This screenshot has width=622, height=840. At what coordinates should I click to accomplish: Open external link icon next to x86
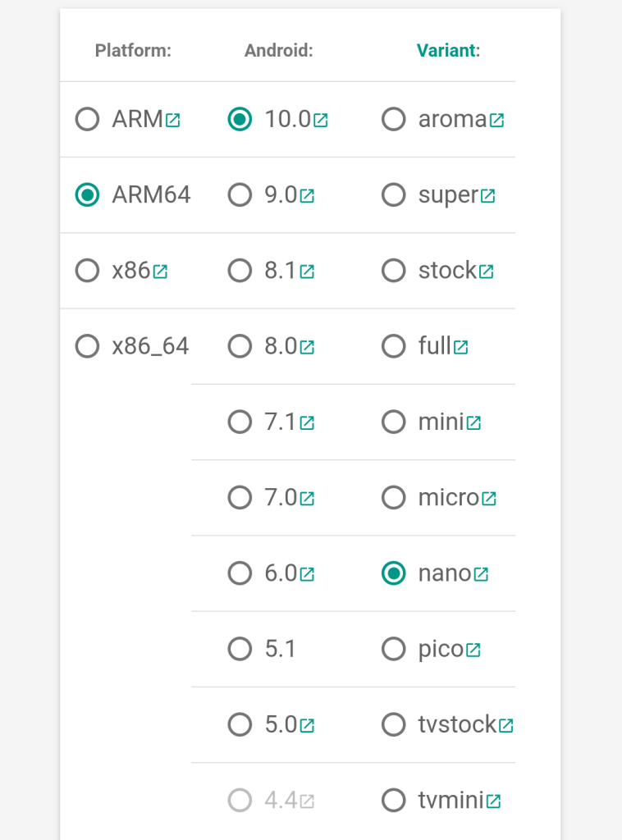(x=160, y=272)
